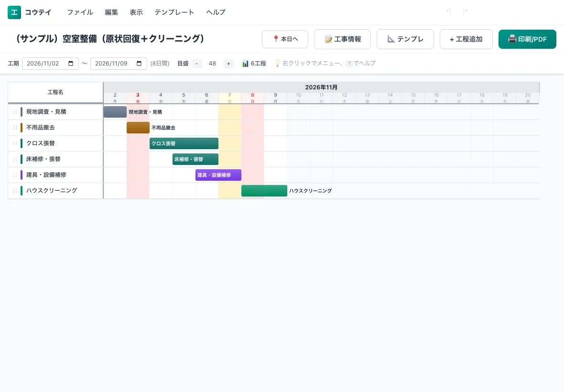Select クロス張替 task name in list
Viewport: 564px width, 392px height.
(x=40, y=143)
